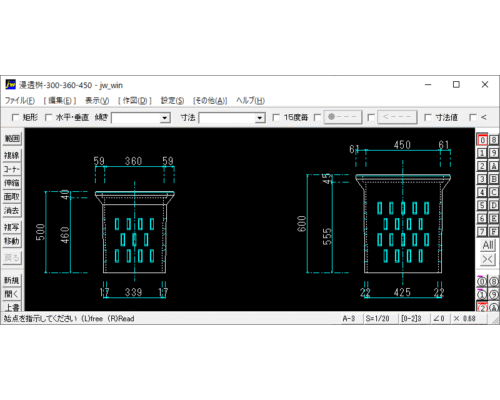Screen dimensions: 500x400
Task: Click the layer X toggle button
Action: (488, 259)
